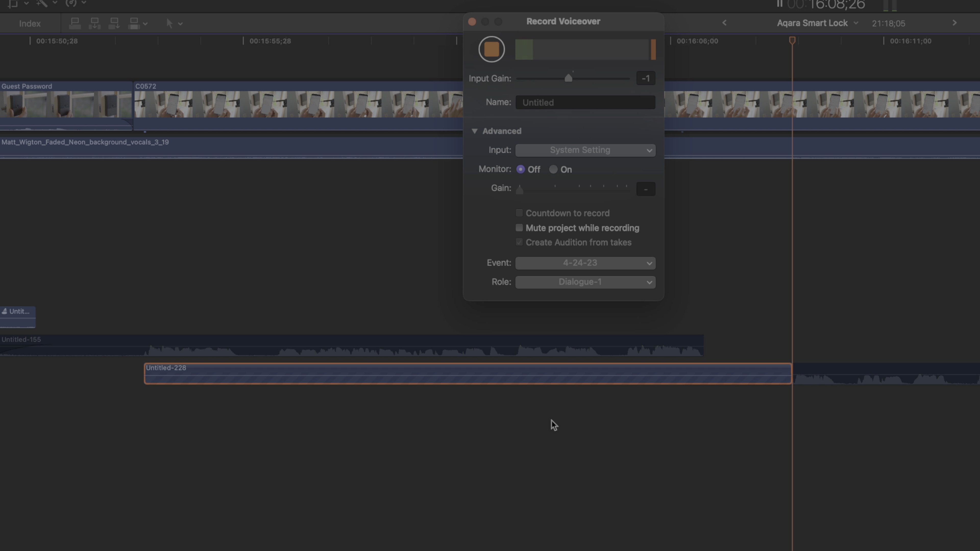Image resolution: width=980 pixels, height=551 pixels.
Task: Check Mute project while recording
Action: click(519, 228)
